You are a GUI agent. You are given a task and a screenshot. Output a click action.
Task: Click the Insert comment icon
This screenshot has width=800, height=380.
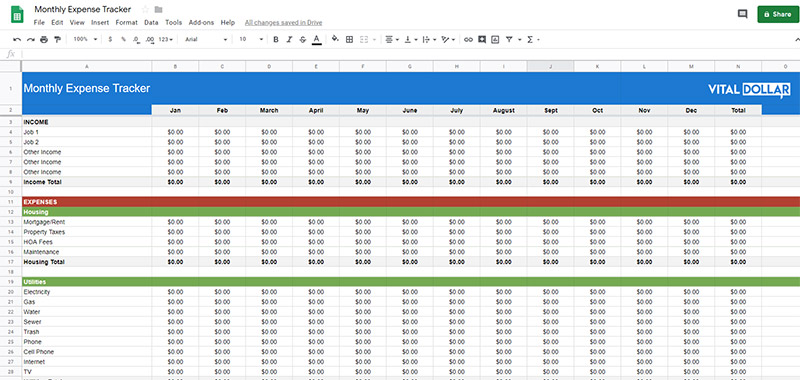pyautogui.click(x=482, y=39)
